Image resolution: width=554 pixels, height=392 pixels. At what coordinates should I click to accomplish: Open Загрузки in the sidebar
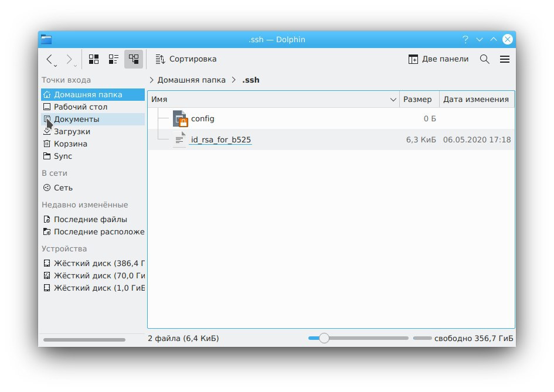click(93, 131)
